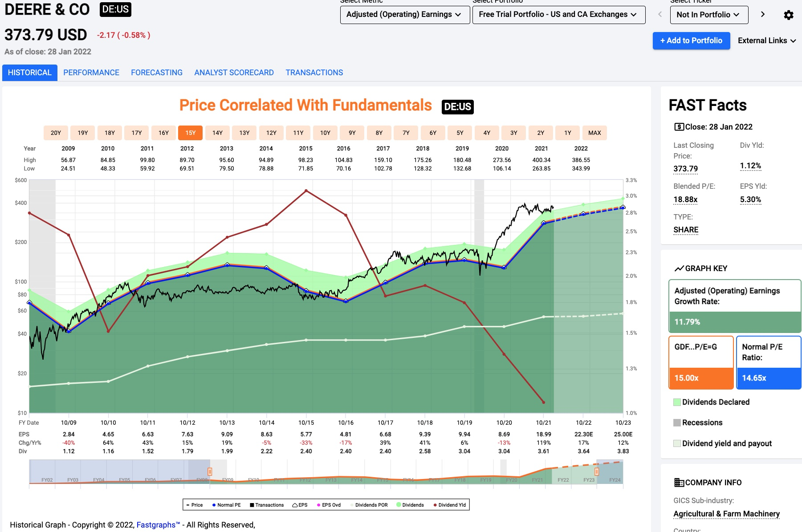Expand the External Links menu

767,41
